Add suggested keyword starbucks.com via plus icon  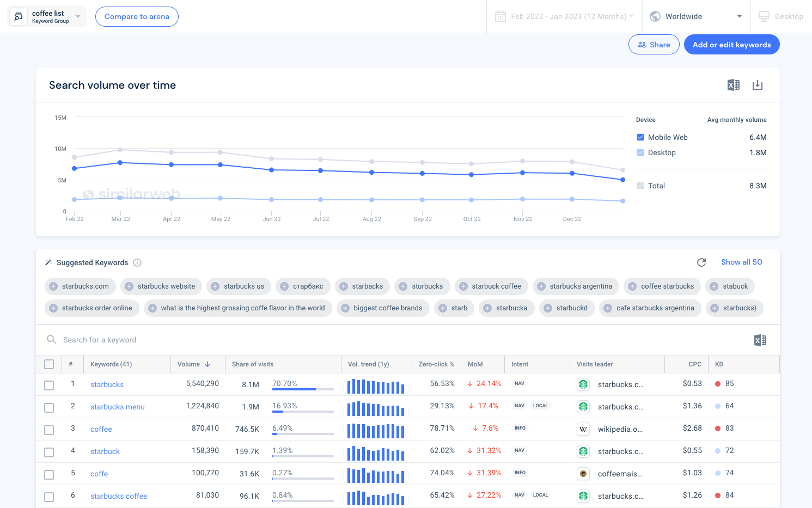coord(53,286)
